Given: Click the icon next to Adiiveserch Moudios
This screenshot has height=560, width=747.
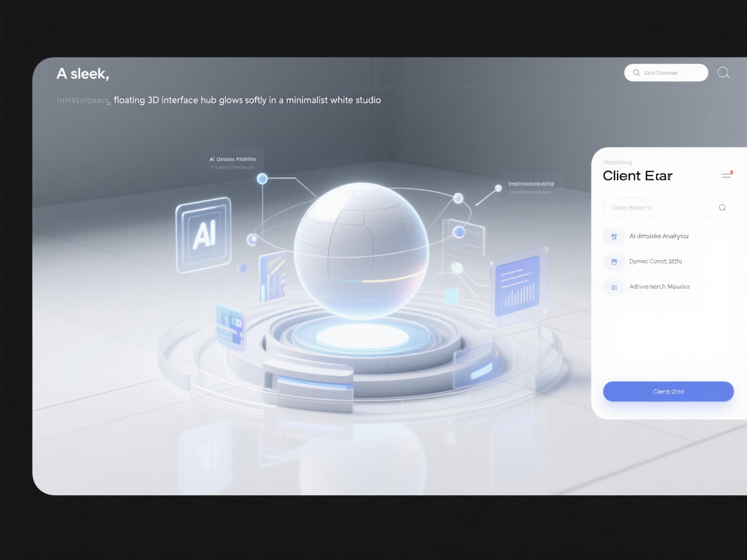Looking at the screenshot, I should point(614,287).
